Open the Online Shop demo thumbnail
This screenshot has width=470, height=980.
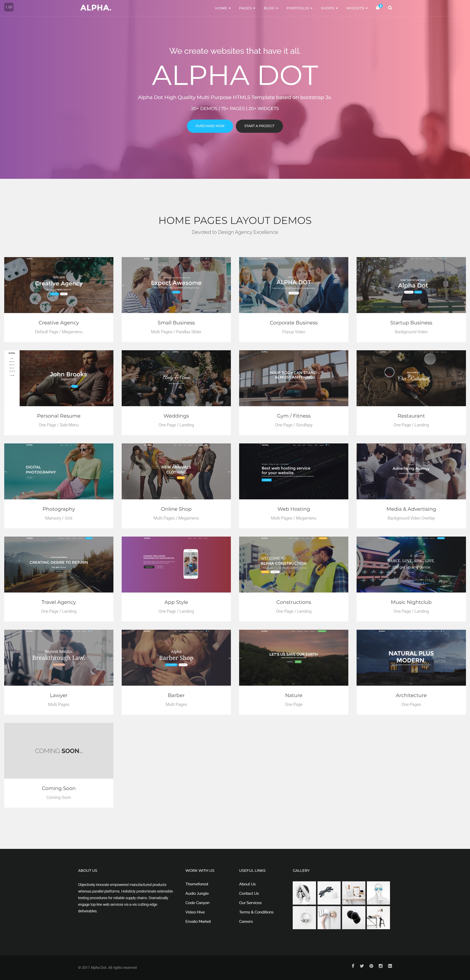(x=176, y=471)
